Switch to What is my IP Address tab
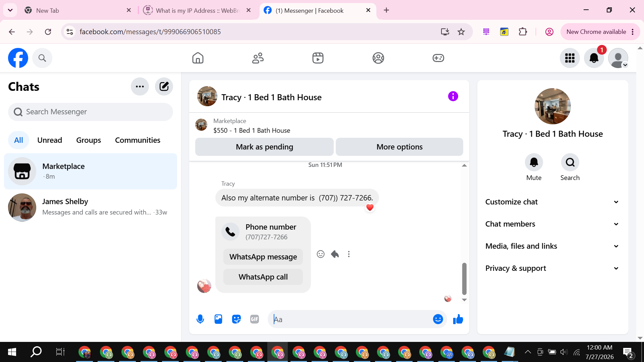 pos(197,10)
